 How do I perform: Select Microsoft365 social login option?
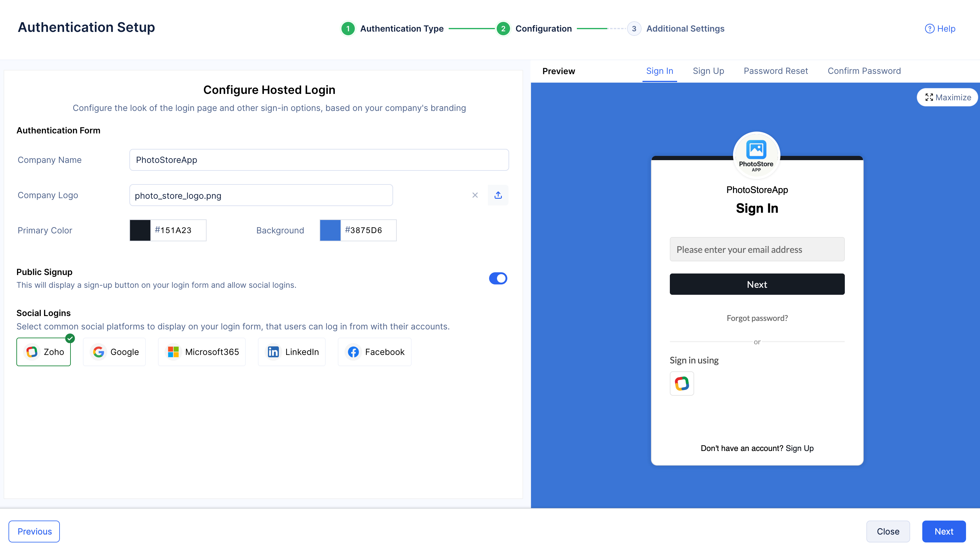pyautogui.click(x=202, y=352)
